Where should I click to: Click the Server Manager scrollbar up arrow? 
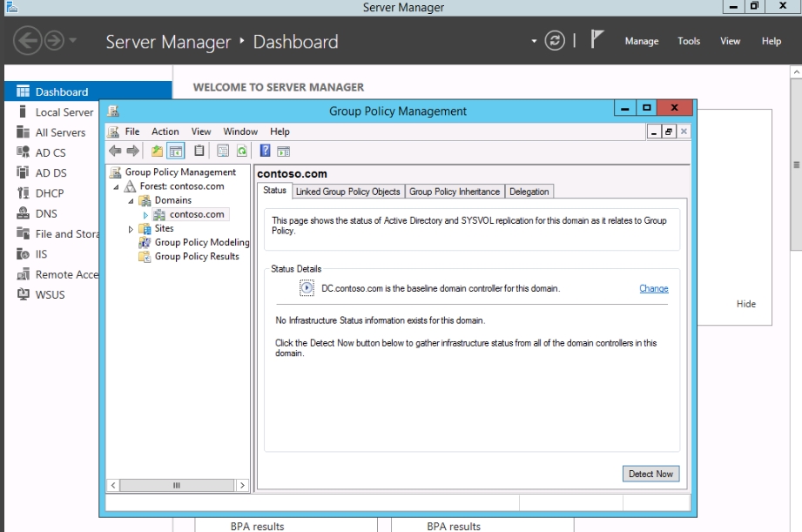[x=797, y=72]
